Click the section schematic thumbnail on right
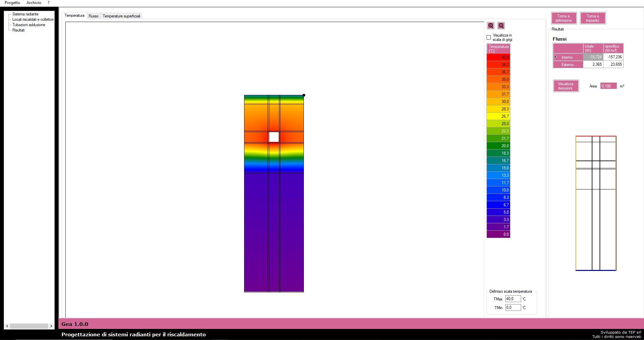 pyautogui.click(x=596, y=203)
